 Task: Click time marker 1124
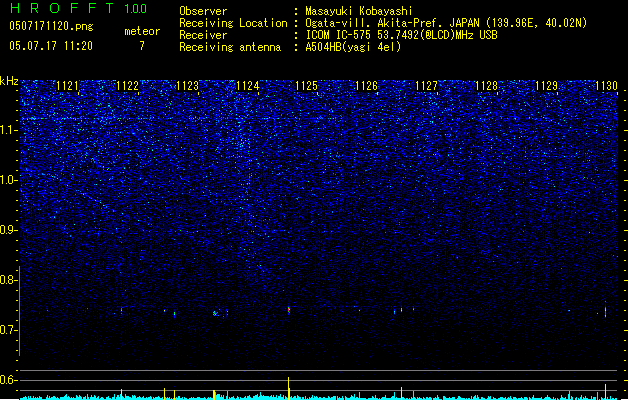[248, 86]
